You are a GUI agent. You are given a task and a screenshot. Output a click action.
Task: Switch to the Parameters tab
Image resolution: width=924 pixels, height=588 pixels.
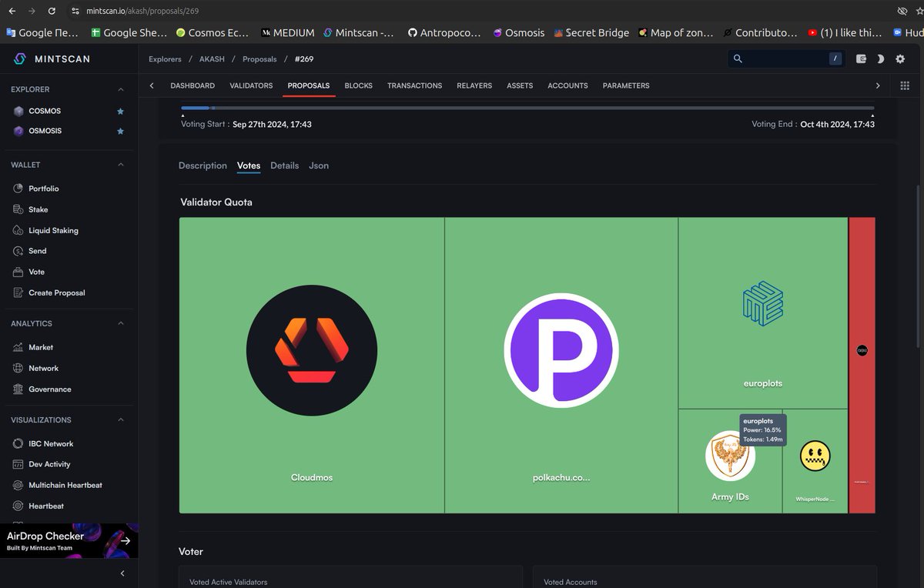coord(626,85)
